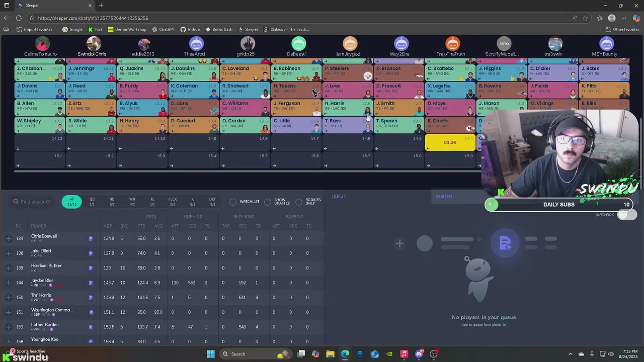Viewport: 644px width, 362px height.
Task: Open new browser tab
Action: coord(101,6)
